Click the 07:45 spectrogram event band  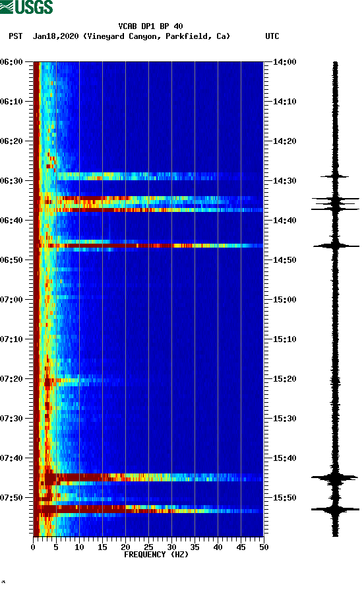click(x=148, y=478)
